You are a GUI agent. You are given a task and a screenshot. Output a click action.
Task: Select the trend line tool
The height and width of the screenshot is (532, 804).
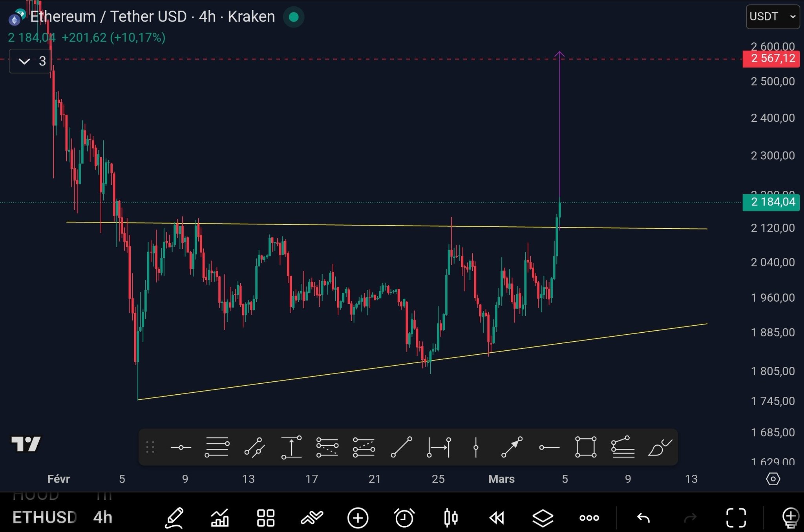pyautogui.click(x=401, y=447)
